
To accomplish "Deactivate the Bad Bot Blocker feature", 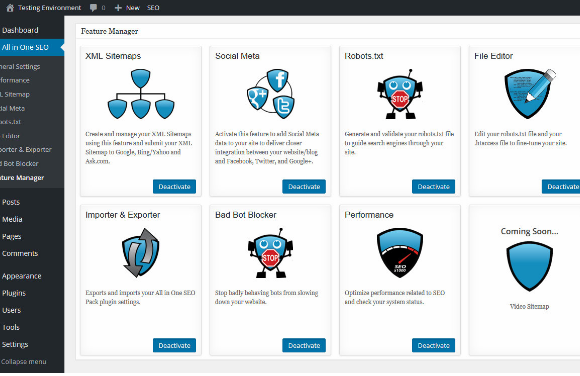I will [304, 345].
